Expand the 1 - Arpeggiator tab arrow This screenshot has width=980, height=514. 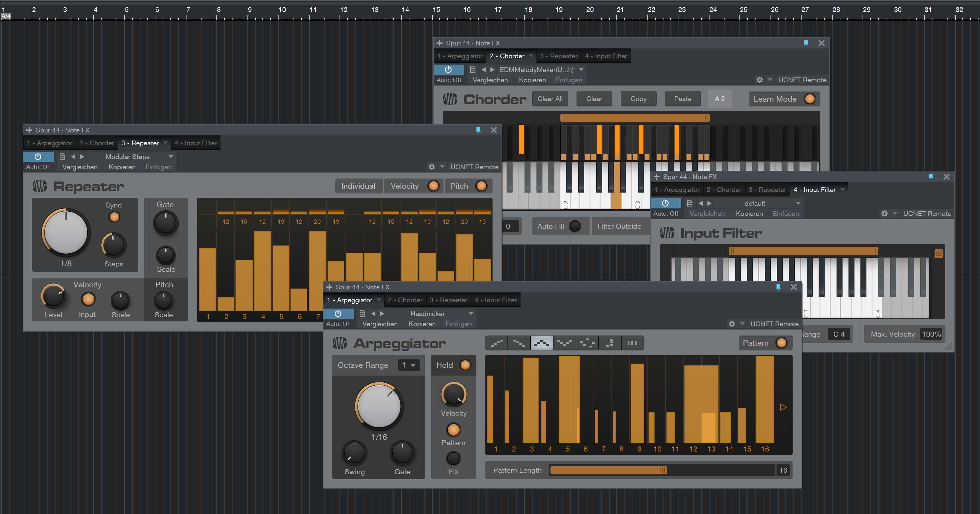pyautogui.click(x=379, y=300)
